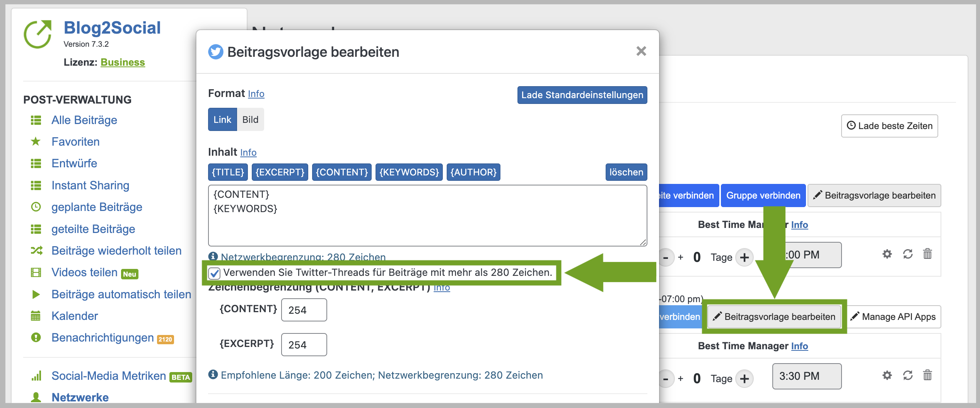
Task: Click trash icon in 3:30 PM row
Action: pyautogui.click(x=927, y=375)
